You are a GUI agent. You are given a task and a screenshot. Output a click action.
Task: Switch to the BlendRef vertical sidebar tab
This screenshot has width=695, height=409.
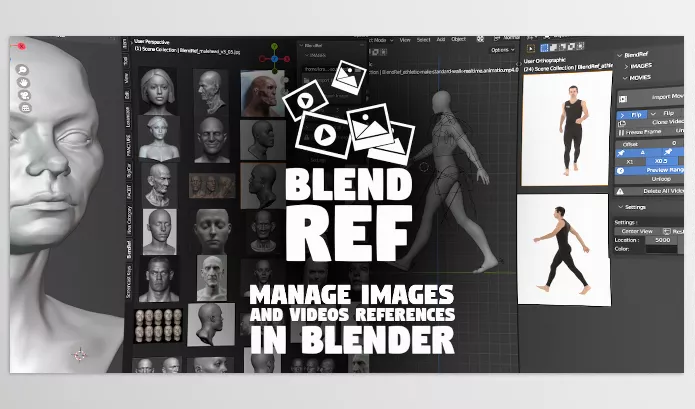(129, 249)
